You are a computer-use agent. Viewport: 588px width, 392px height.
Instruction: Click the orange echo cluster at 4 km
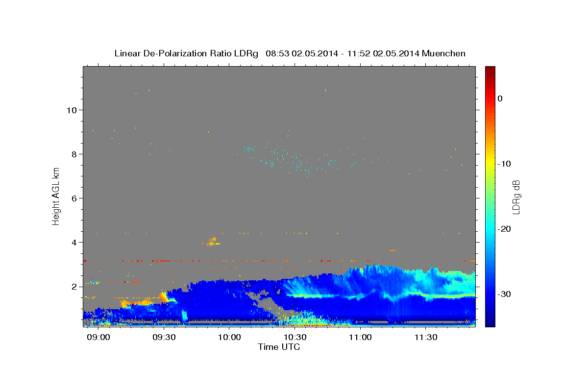[x=212, y=241]
